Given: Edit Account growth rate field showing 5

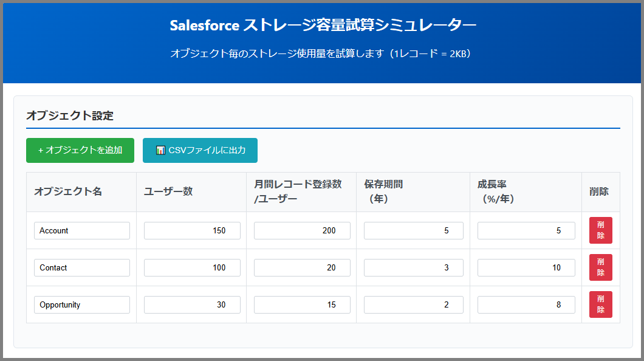Looking at the screenshot, I should (526, 230).
